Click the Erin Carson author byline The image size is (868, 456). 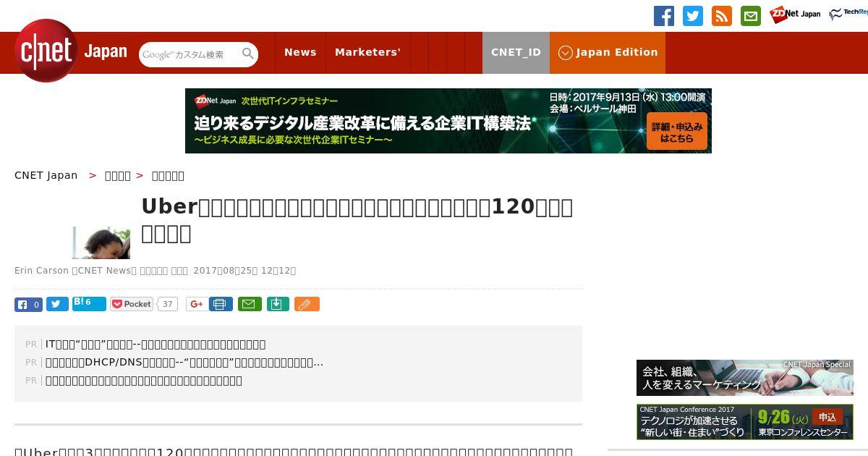coord(41,271)
